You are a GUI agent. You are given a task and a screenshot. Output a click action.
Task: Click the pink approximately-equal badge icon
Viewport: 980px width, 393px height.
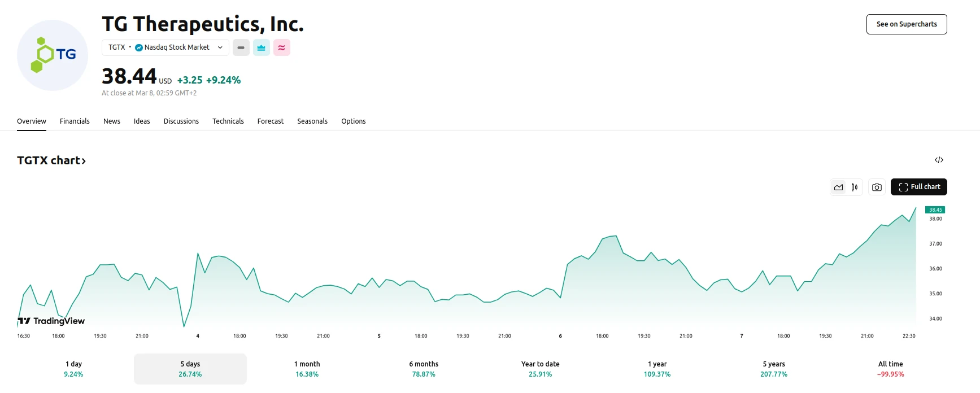281,47
